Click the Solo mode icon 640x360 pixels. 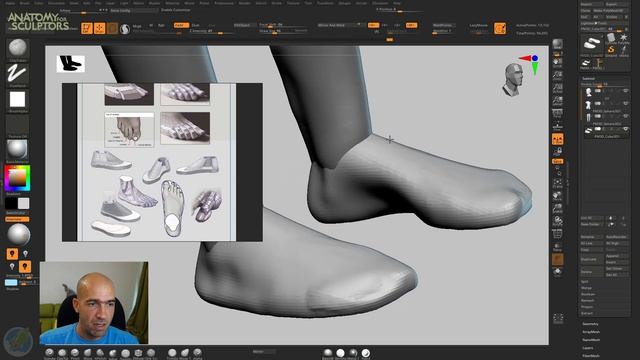(558, 271)
